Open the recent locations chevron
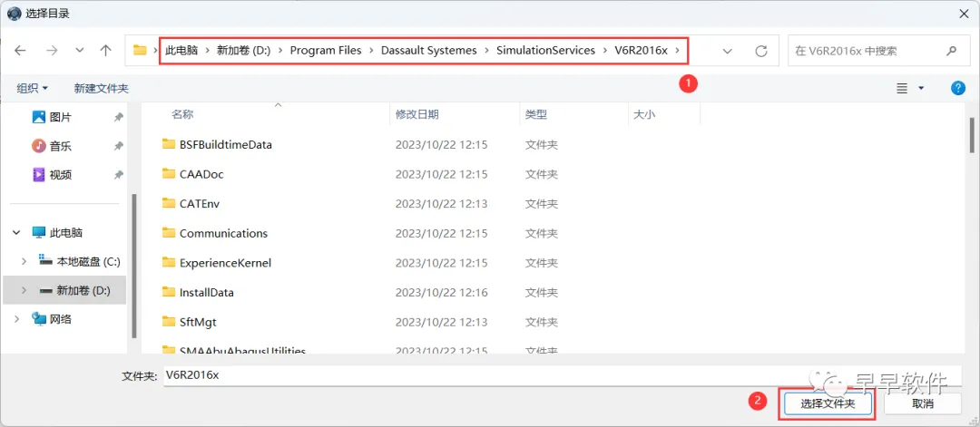This screenshot has width=980, height=427. pos(79,51)
